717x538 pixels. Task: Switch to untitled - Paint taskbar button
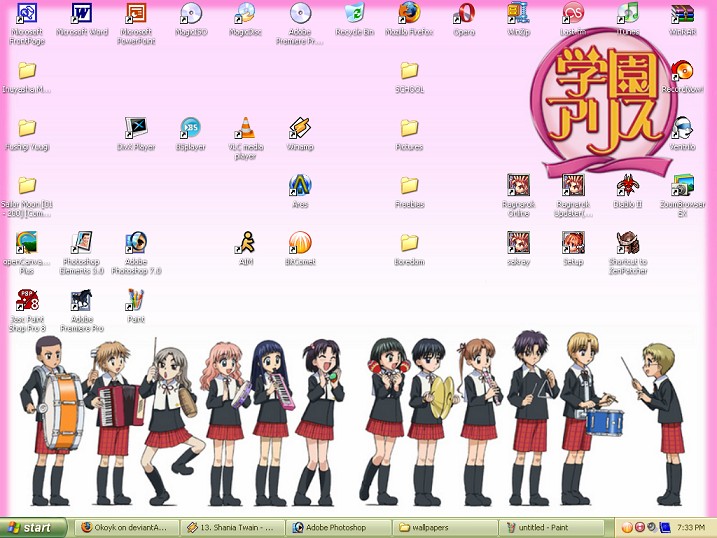pos(551,528)
